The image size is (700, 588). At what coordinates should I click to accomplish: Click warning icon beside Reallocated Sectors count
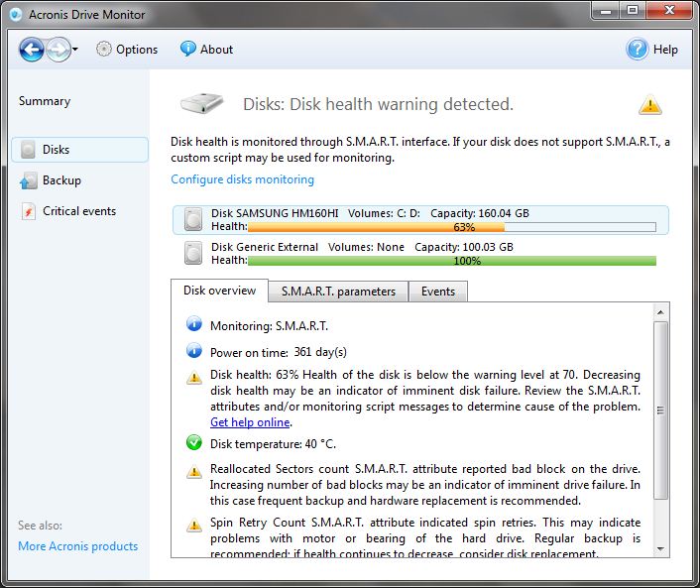[193, 471]
